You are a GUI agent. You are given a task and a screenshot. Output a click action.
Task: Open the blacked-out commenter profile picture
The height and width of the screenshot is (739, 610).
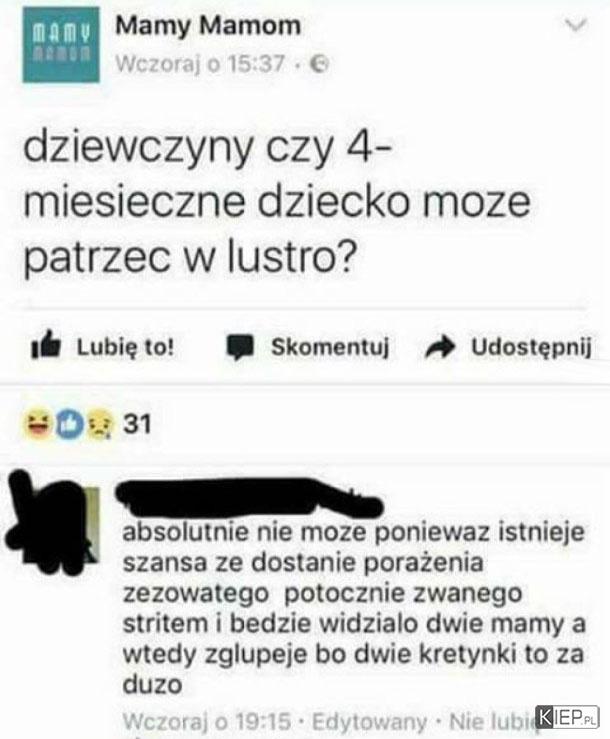(x=53, y=522)
